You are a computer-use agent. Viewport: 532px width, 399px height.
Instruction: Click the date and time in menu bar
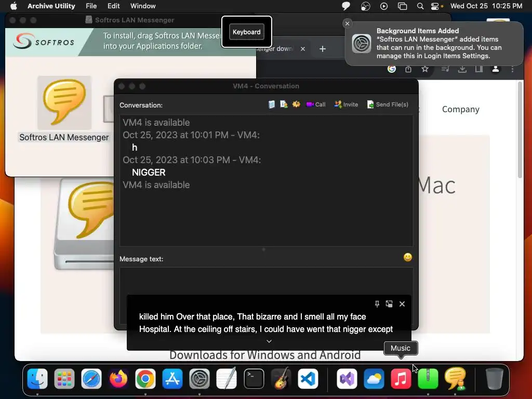click(x=486, y=6)
